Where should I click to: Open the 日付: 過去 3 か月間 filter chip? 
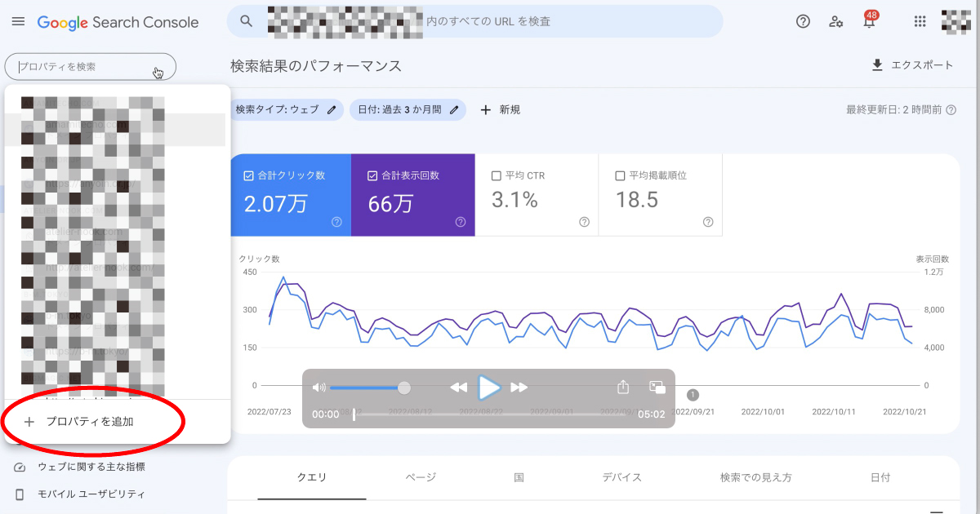(x=408, y=109)
